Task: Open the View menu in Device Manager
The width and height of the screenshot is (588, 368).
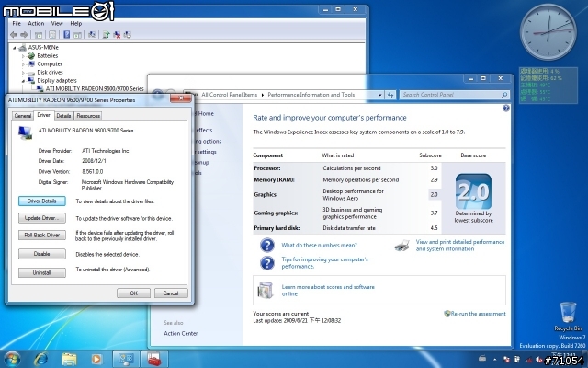Action: [57, 23]
